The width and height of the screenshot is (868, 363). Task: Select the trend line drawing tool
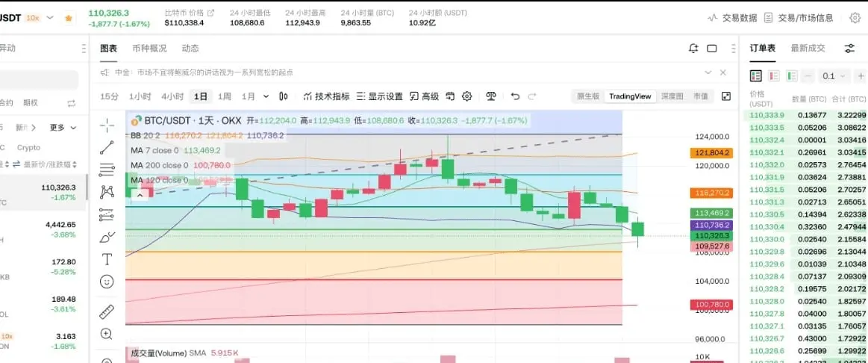point(107,147)
